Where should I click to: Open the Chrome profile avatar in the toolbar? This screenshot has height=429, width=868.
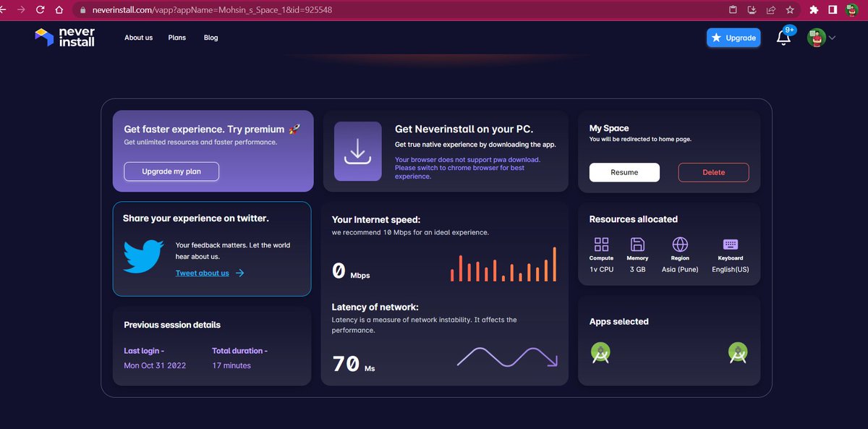(x=852, y=10)
